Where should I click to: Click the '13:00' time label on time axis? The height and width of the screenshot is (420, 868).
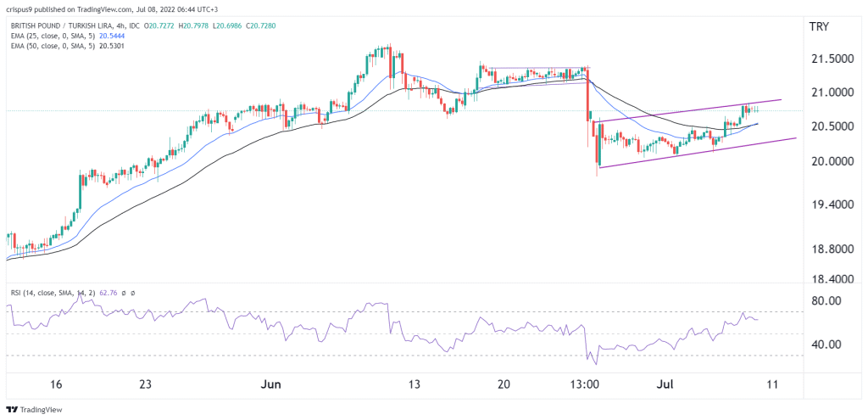point(587,384)
